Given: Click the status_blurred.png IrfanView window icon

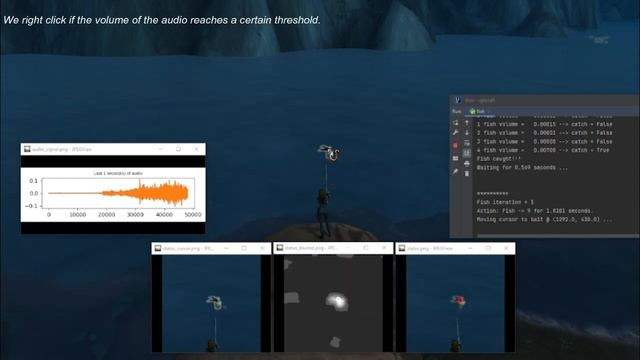Looking at the screenshot, I should [280, 248].
